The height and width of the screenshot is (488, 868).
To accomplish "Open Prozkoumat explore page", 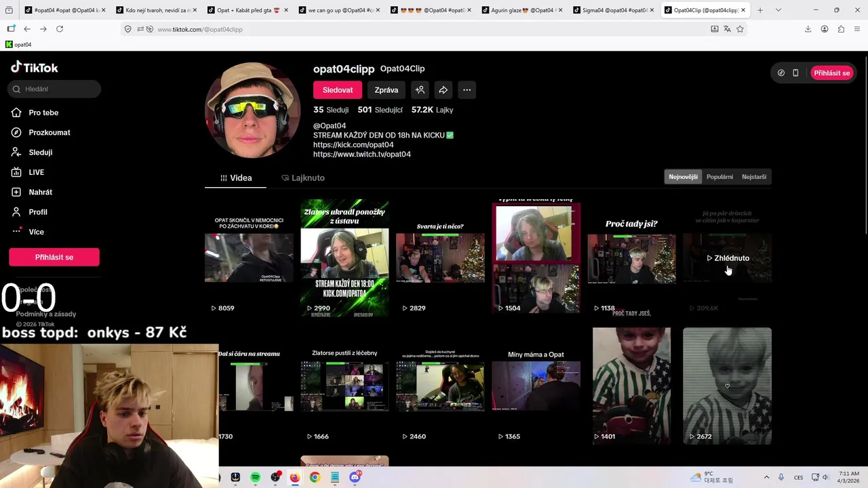I will point(50,132).
